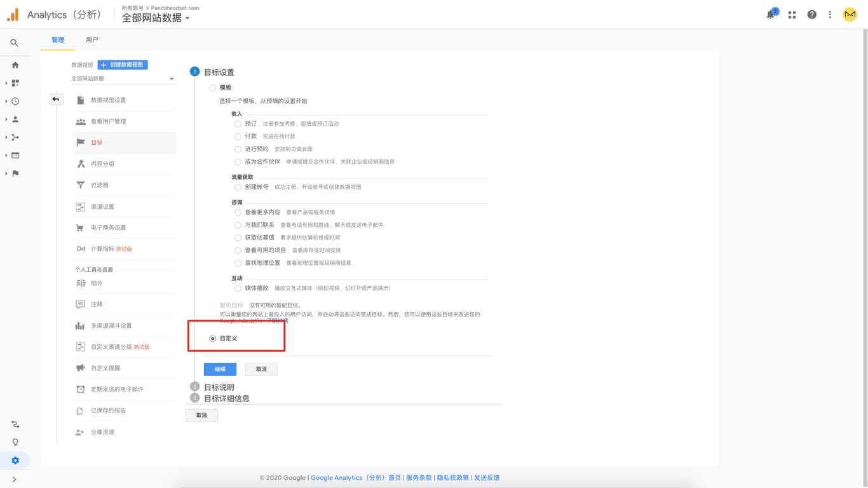Viewport: 868px width, 488px height.
Task: Open the 服务条款 footer link
Action: (x=419, y=478)
